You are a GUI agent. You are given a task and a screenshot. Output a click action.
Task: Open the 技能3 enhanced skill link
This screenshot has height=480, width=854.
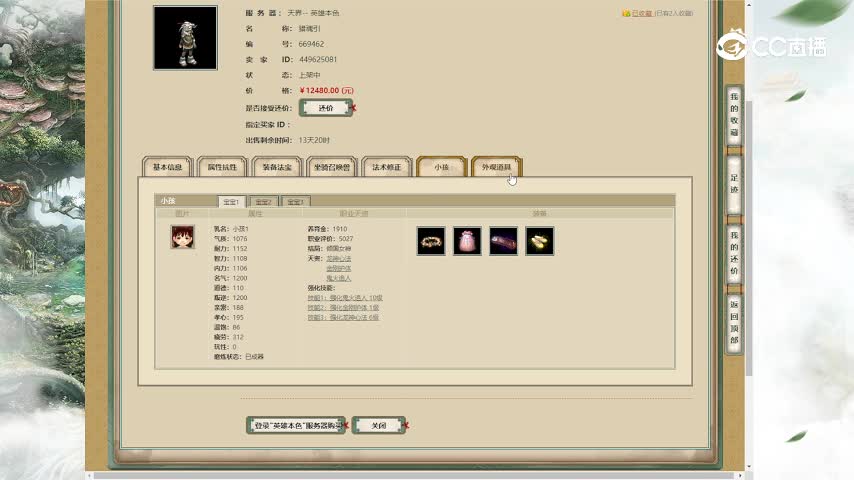tap(343, 318)
